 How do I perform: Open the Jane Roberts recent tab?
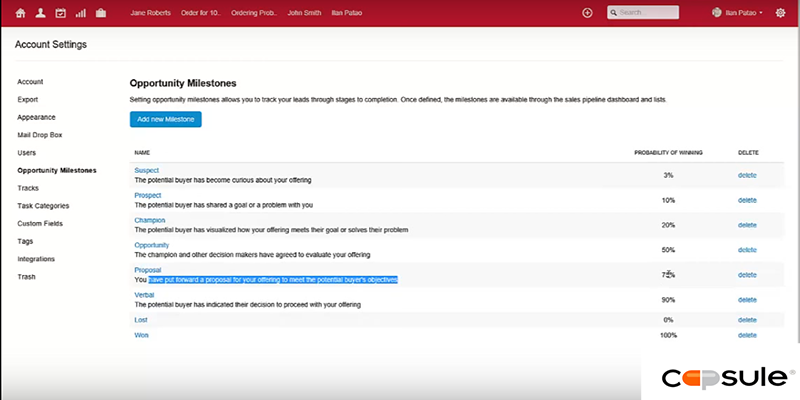point(151,13)
